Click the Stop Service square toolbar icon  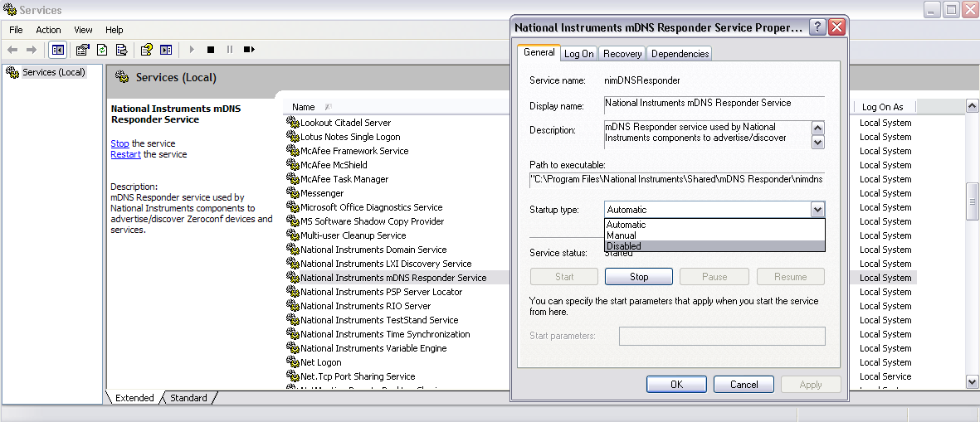click(211, 49)
